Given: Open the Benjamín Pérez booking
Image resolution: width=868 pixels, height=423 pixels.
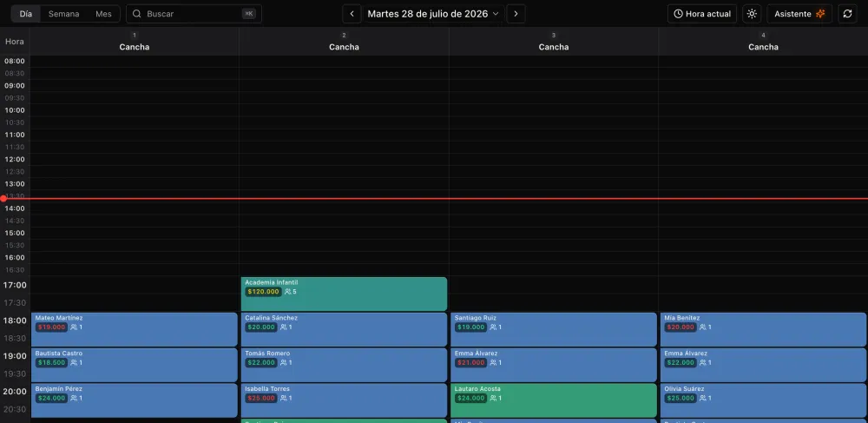Looking at the screenshot, I should click(x=134, y=400).
